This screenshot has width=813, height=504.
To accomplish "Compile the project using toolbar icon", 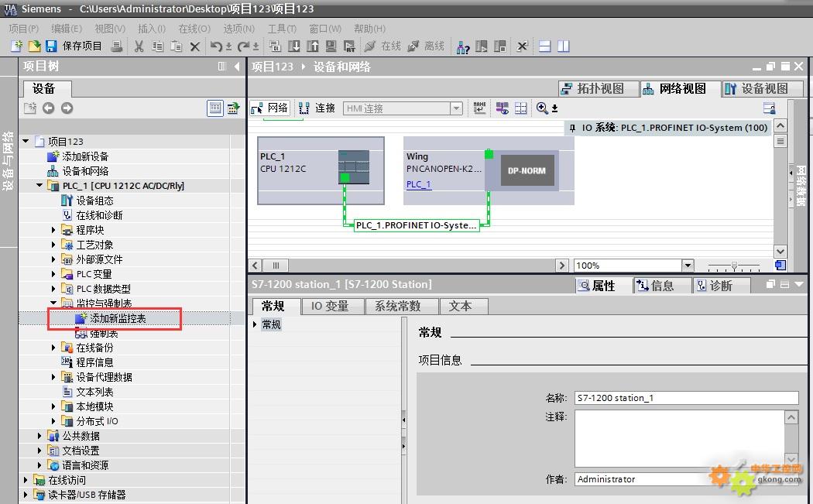I will point(276,46).
